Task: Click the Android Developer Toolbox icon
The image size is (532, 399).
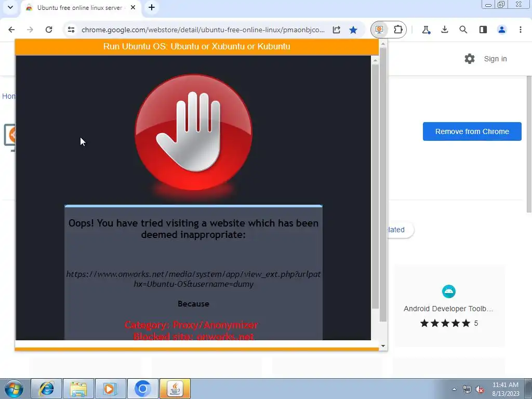Action: click(x=448, y=291)
